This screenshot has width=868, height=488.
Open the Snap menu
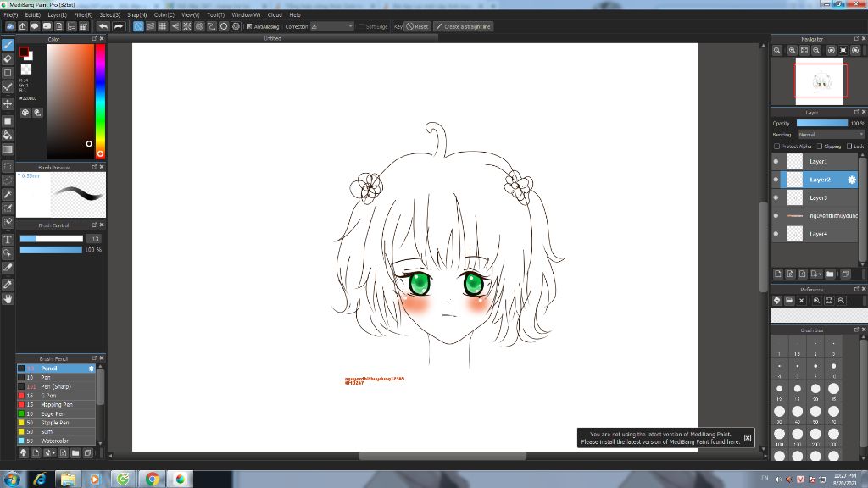(x=136, y=15)
